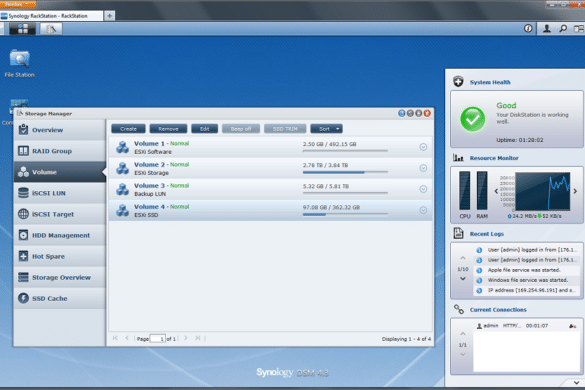The image size is (585, 390).
Task: Click the Volume 4 cluster icon
Action: click(x=122, y=210)
